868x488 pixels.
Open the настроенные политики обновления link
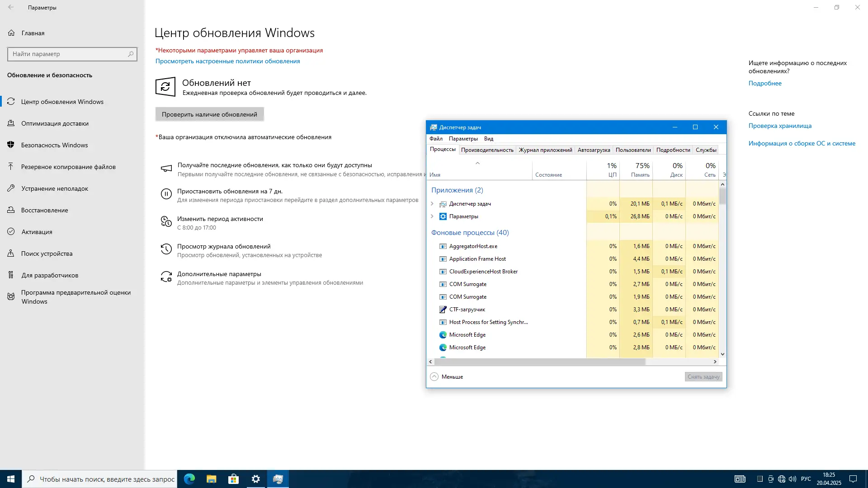(x=227, y=61)
